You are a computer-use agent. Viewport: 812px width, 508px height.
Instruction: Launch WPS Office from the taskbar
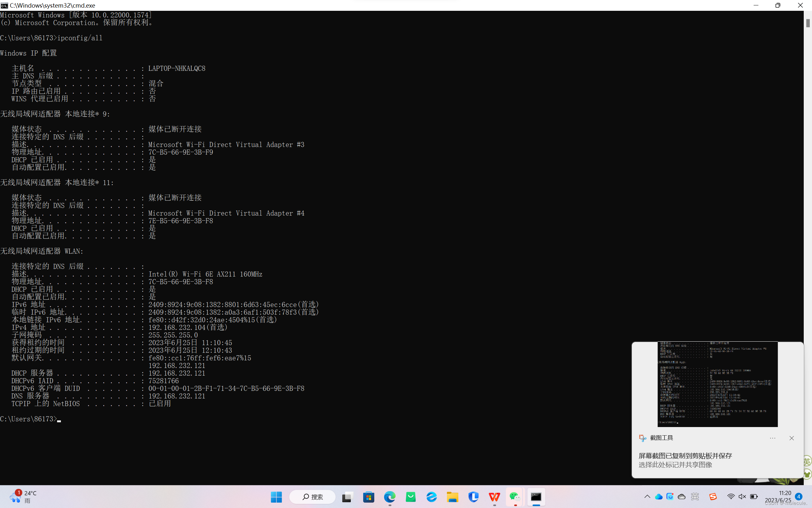click(494, 497)
